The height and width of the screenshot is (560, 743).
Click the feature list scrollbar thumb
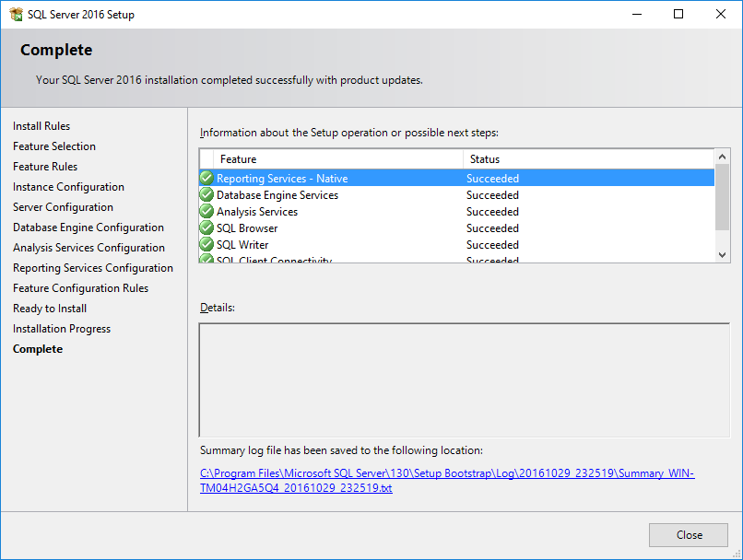(x=722, y=197)
